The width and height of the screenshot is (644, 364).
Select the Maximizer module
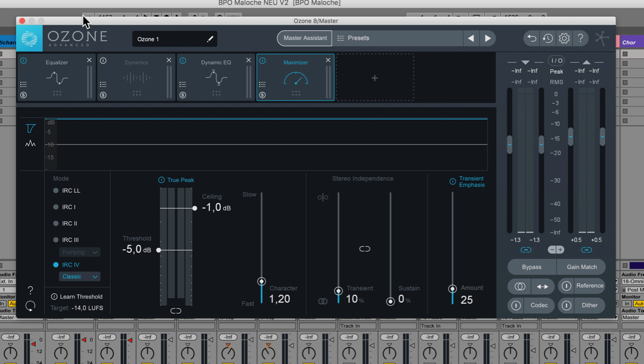(x=295, y=77)
